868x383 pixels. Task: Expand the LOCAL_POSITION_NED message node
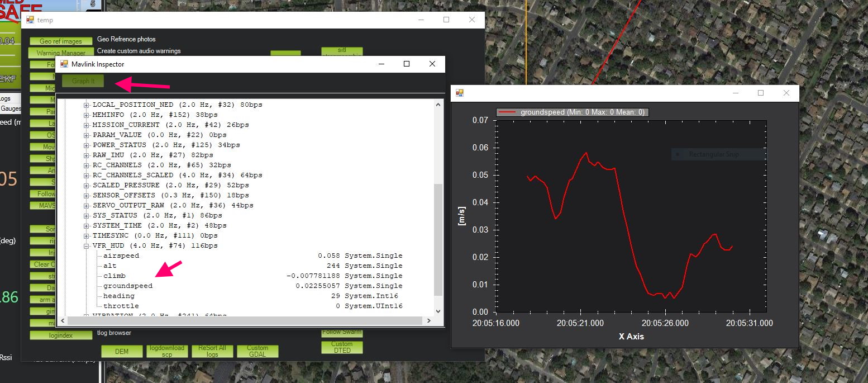[x=87, y=105]
